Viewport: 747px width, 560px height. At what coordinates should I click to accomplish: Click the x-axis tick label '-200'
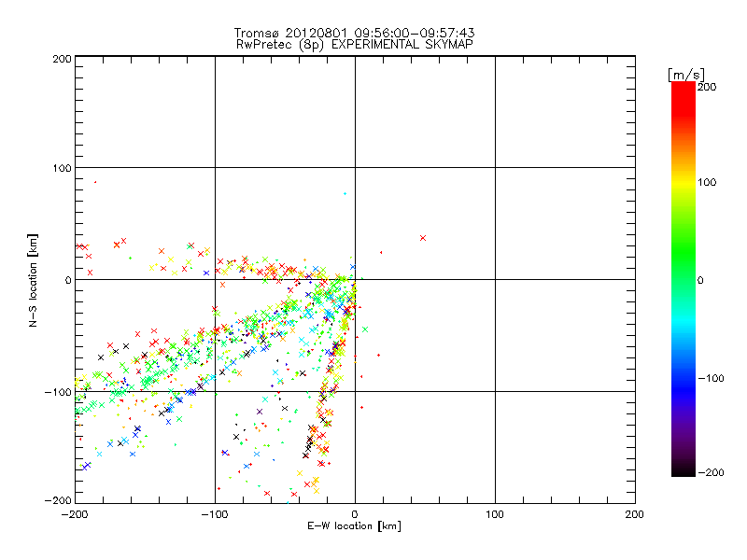coord(75,514)
